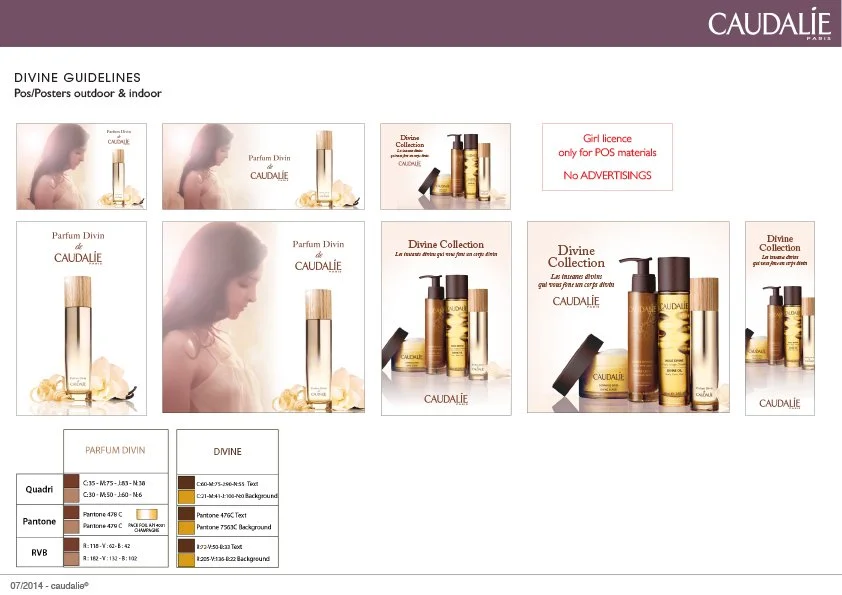Viewport: 842px width, 595px height.
Task: Pick the gold swatch next to Pantone 7563C Background
Action: pos(186,527)
